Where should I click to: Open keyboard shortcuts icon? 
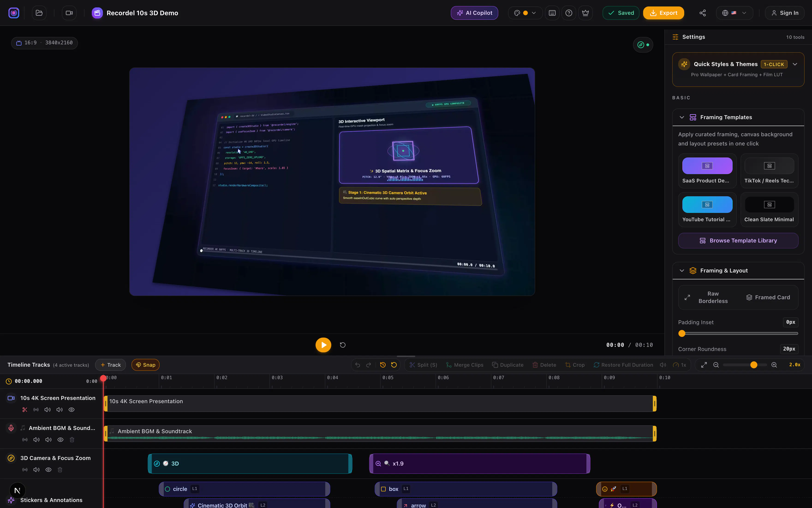coord(552,13)
